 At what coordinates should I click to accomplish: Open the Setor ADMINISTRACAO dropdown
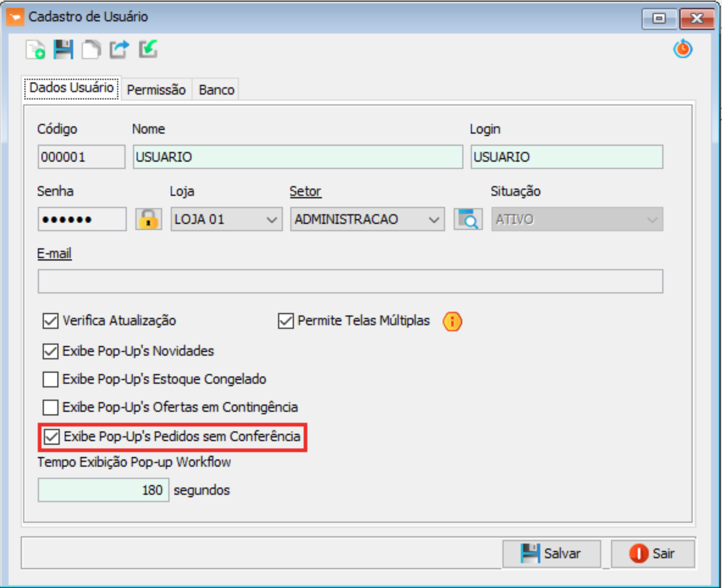click(x=433, y=219)
